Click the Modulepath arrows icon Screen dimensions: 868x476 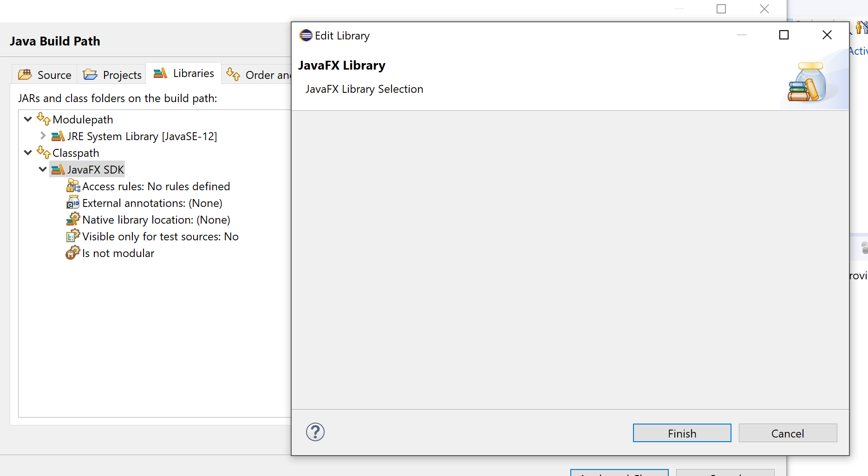(44, 119)
